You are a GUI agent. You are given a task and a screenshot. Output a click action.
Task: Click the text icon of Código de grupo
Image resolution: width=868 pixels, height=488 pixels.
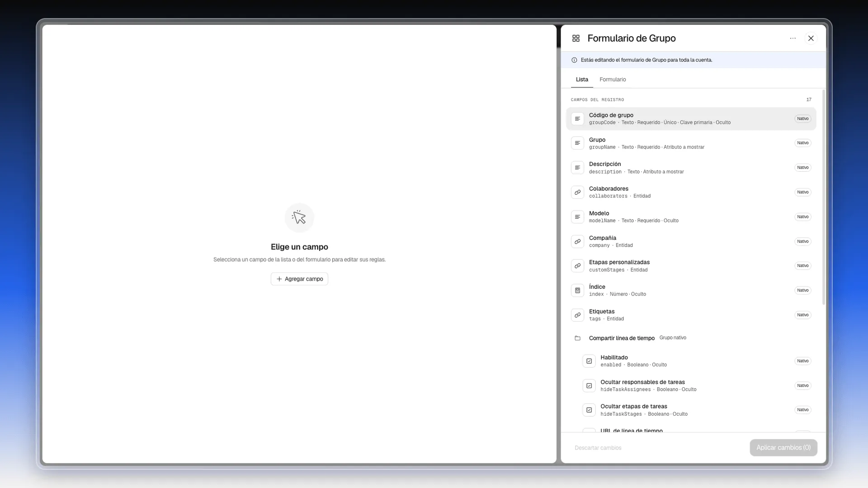click(x=577, y=119)
